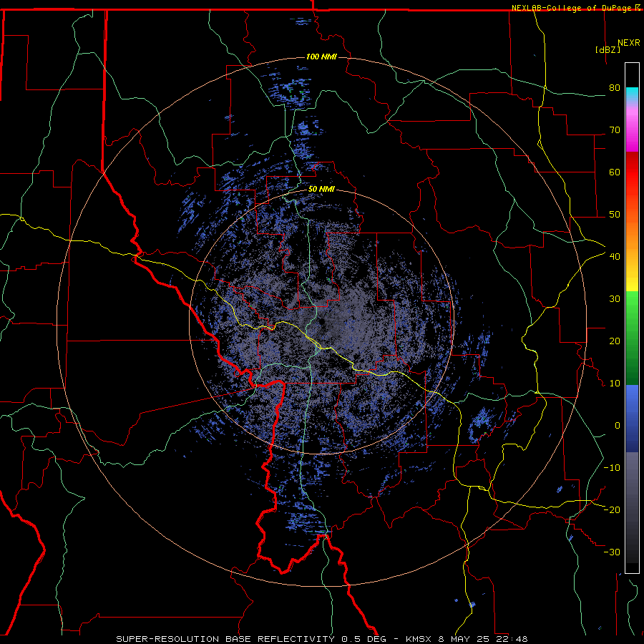Click the 20 dBZ scale value

click(x=615, y=341)
